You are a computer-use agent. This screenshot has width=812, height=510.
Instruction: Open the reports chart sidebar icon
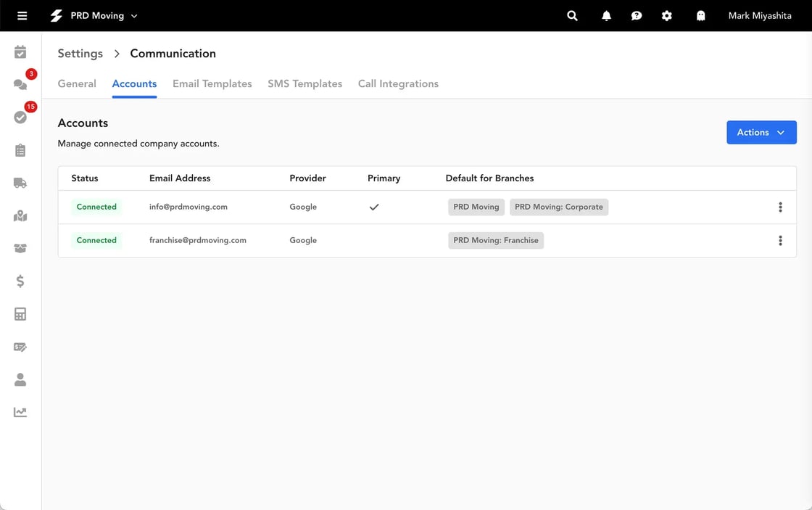tap(20, 412)
